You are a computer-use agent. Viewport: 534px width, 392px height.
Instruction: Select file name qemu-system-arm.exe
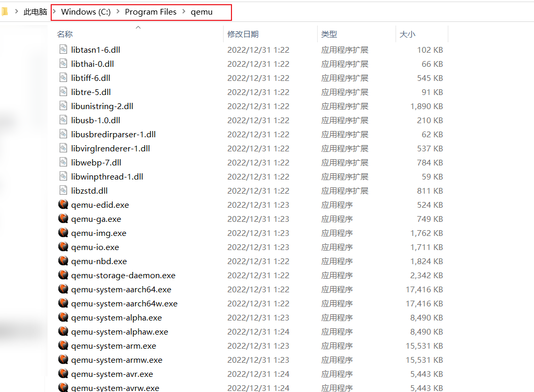114,346
